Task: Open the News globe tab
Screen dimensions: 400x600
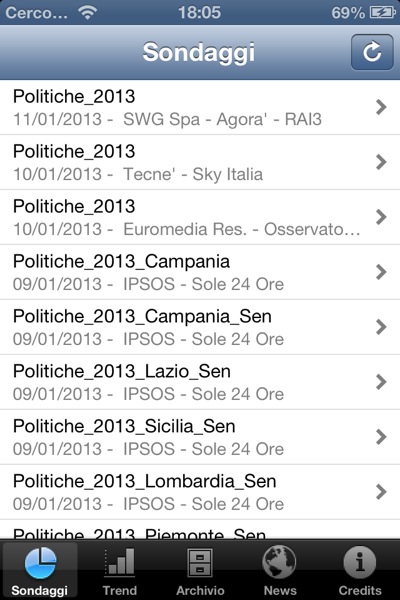Action: coord(280,569)
